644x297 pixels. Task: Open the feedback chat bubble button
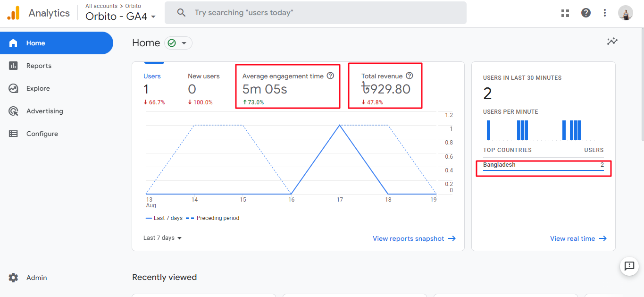[629, 266]
